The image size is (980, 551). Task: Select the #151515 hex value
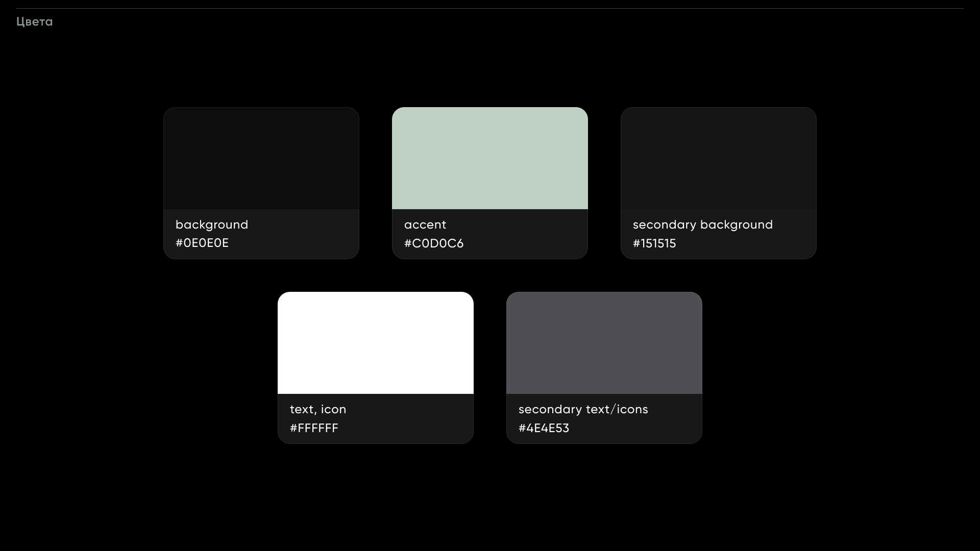point(654,243)
